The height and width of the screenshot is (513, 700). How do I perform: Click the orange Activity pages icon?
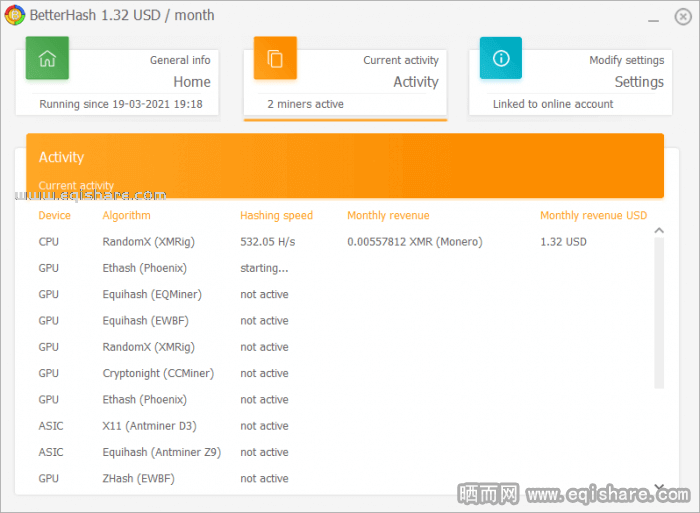(x=275, y=58)
